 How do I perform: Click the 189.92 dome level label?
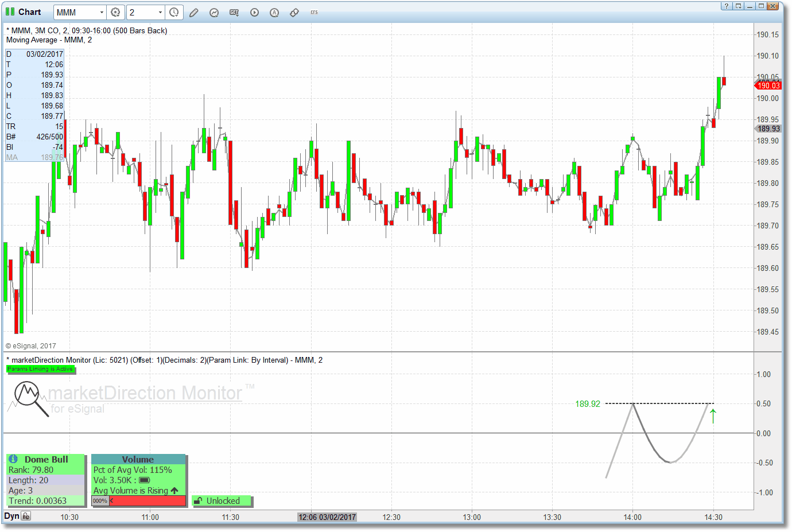(588, 404)
